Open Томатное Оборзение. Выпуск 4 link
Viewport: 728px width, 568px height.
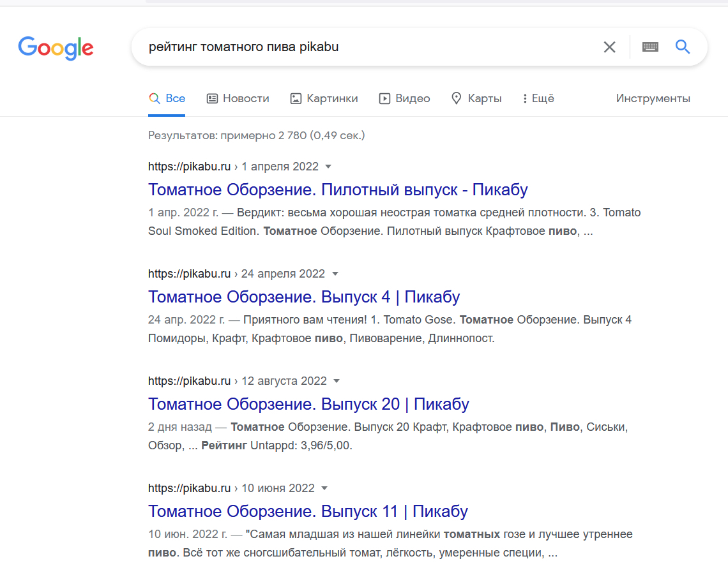click(304, 297)
